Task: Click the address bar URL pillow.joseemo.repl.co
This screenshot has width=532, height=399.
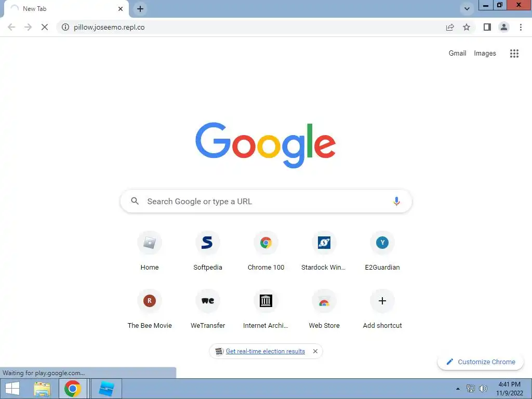Action: point(109,27)
